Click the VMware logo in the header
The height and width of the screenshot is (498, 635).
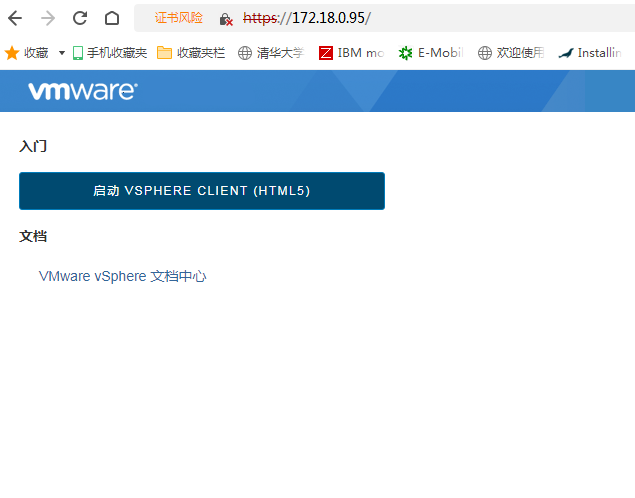[x=83, y=91]
